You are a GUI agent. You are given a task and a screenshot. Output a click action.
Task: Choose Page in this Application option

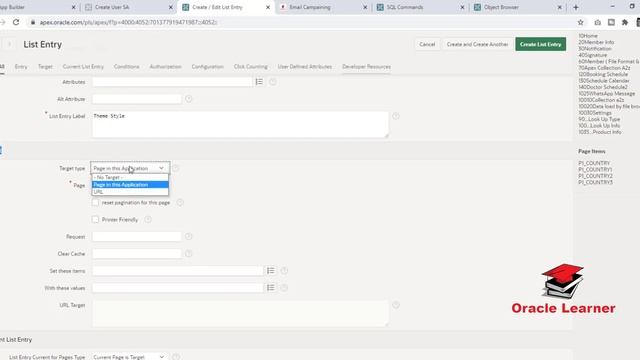(130, 184)
